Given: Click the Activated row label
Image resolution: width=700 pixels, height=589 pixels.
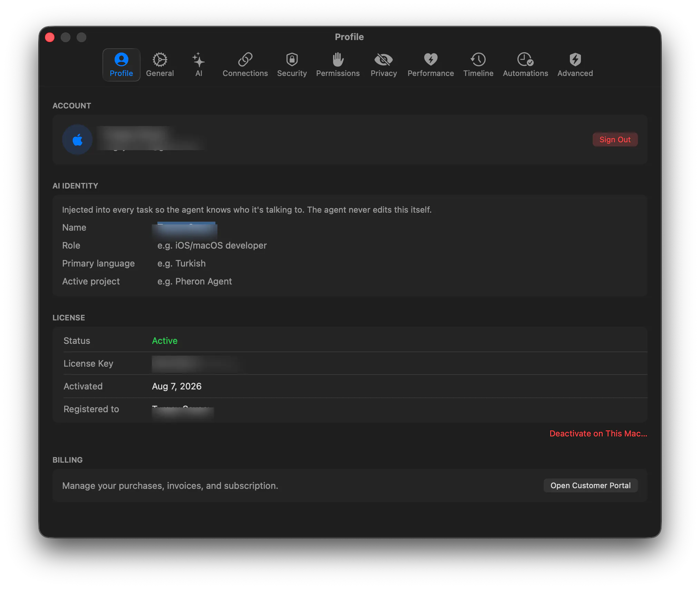Looking at the screenshot, I should [83, 386].
